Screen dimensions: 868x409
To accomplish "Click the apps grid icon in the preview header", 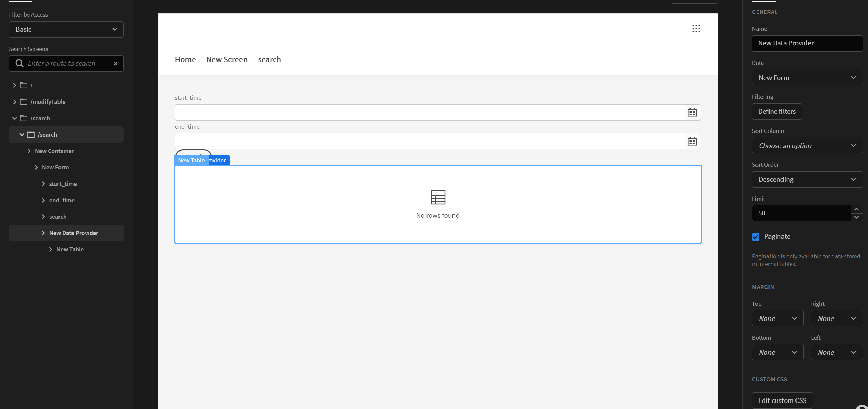I will click(696, 28).
